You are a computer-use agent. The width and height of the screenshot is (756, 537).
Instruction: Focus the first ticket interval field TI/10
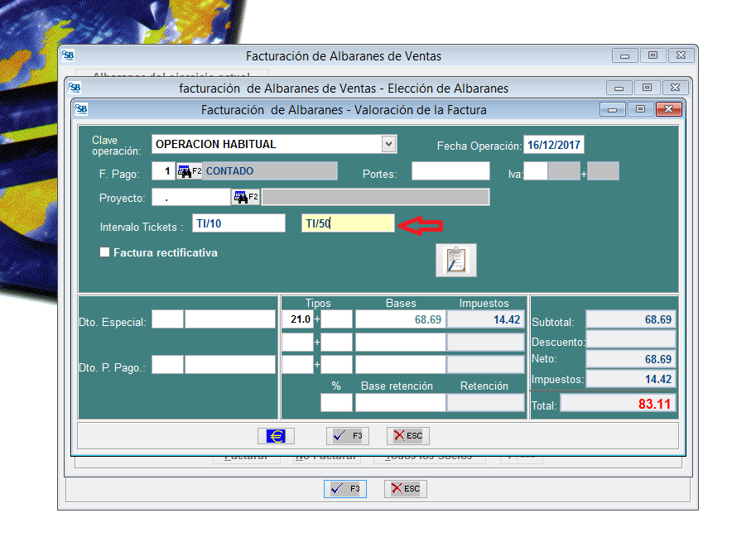pyautogui.click(x=238, y=223)
